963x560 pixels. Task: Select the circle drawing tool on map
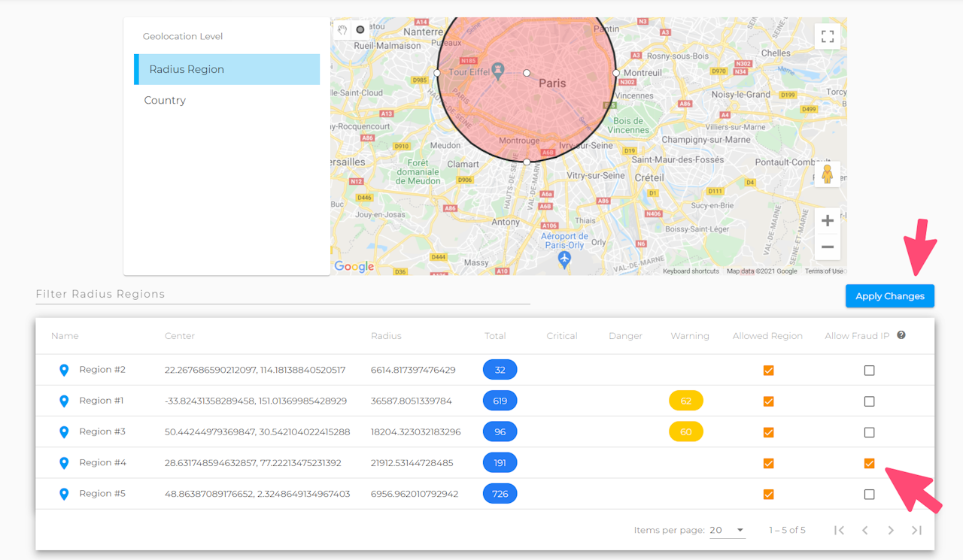click(x=360, y=30)
